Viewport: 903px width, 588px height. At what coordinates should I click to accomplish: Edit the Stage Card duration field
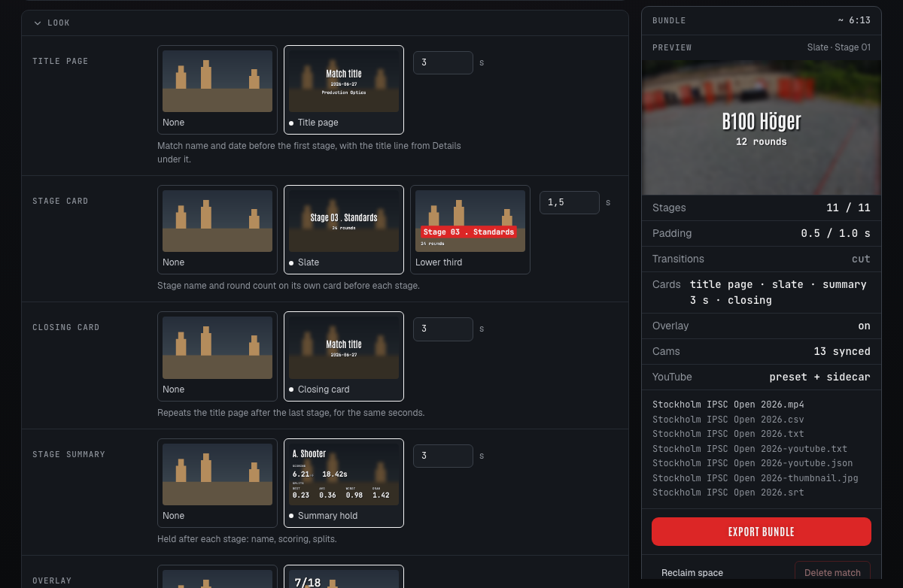[570, 202]
